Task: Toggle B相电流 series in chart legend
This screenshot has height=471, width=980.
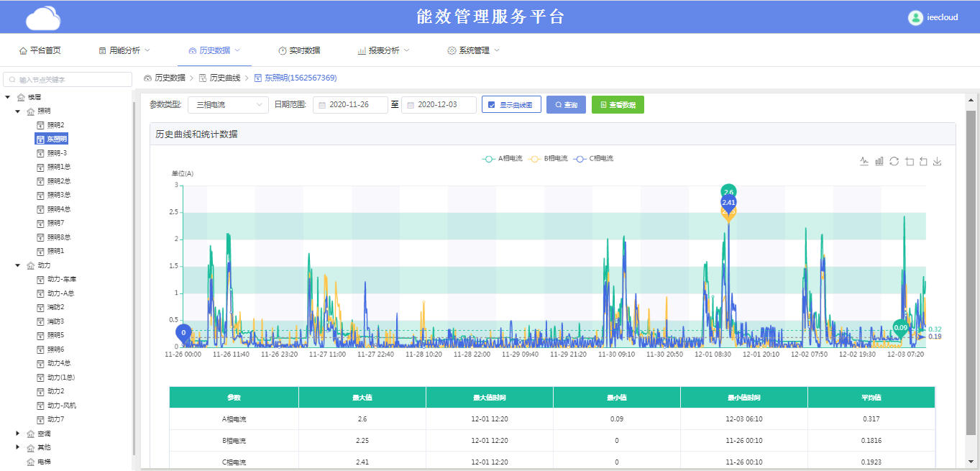Action: point(549,158)
